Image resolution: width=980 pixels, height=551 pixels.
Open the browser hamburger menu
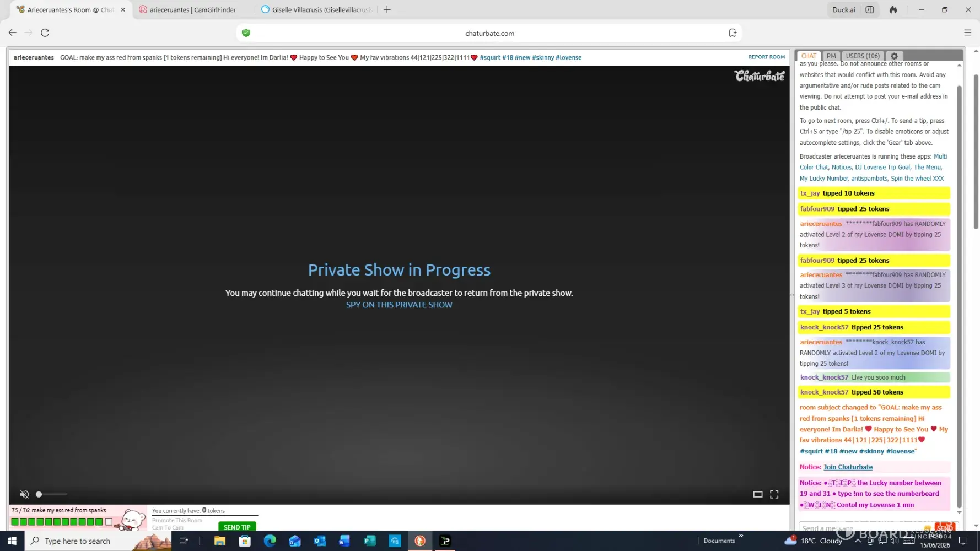pos(967,33)
